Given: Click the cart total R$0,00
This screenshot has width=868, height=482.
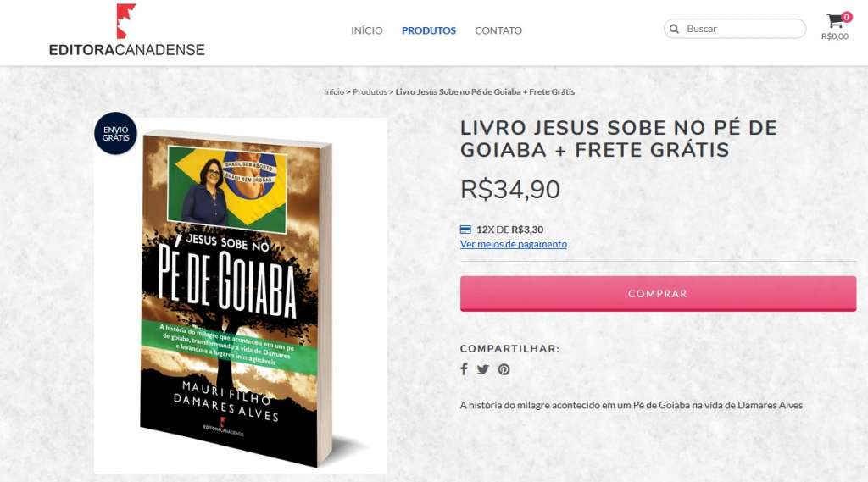Looking at the screenshot, I should 835,36.
